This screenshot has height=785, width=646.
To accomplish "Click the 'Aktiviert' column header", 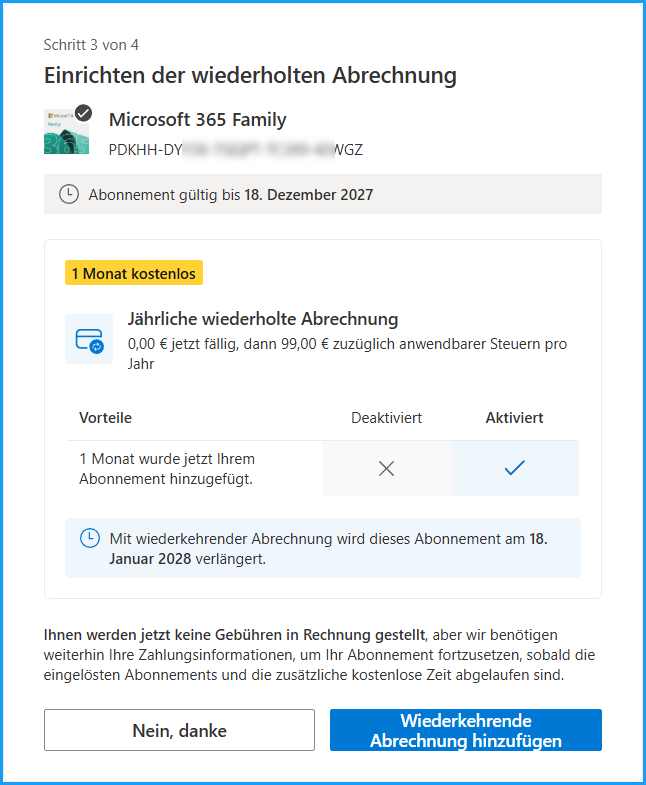I will click(514, 418).
